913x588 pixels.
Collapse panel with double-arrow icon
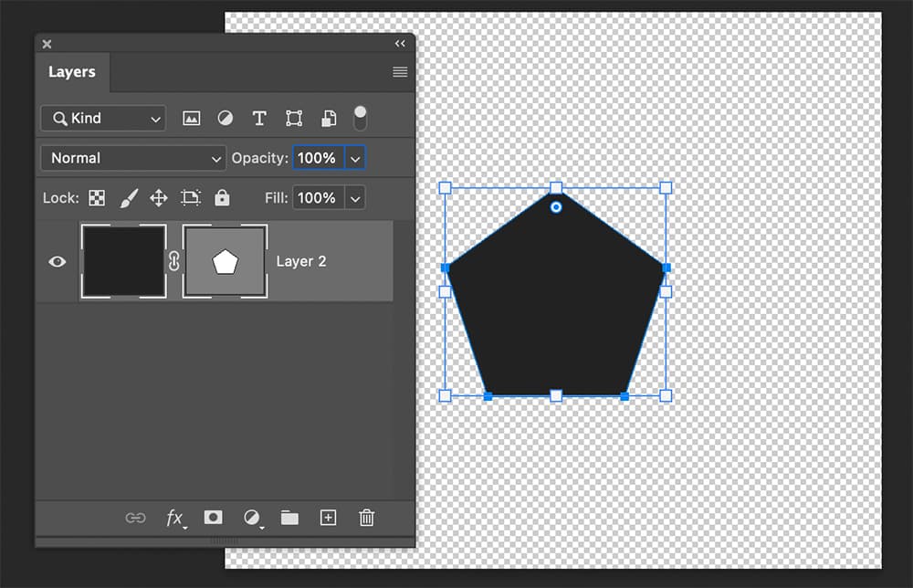(x=400, y=44)
